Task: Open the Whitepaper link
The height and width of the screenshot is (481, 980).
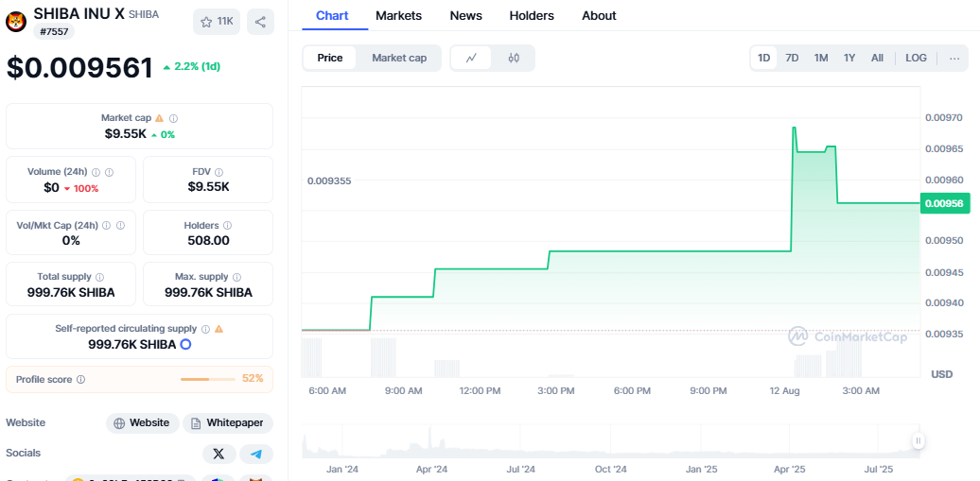Action: 228,422
